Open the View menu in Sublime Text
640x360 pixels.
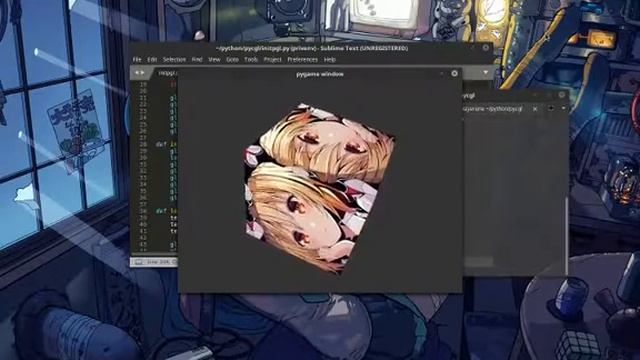pos(214,60)
